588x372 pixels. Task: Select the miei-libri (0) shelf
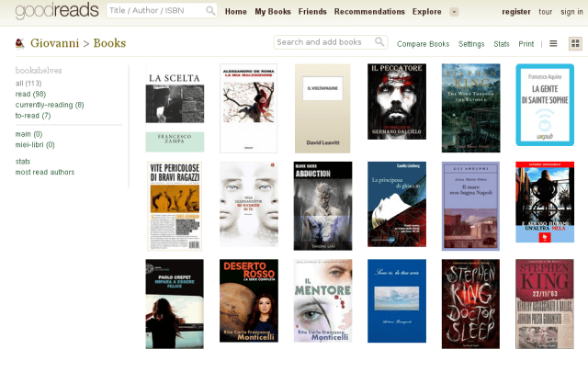click(35, 145)
